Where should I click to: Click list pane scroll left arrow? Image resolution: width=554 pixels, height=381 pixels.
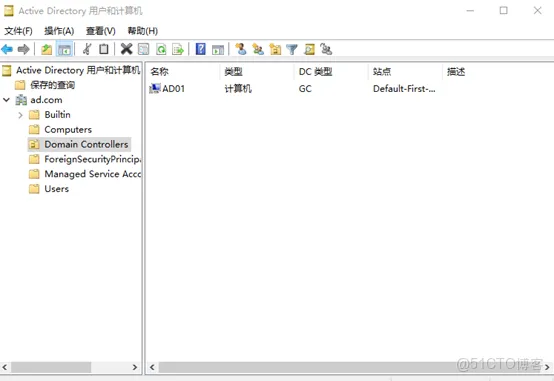[x=152, y=367]
